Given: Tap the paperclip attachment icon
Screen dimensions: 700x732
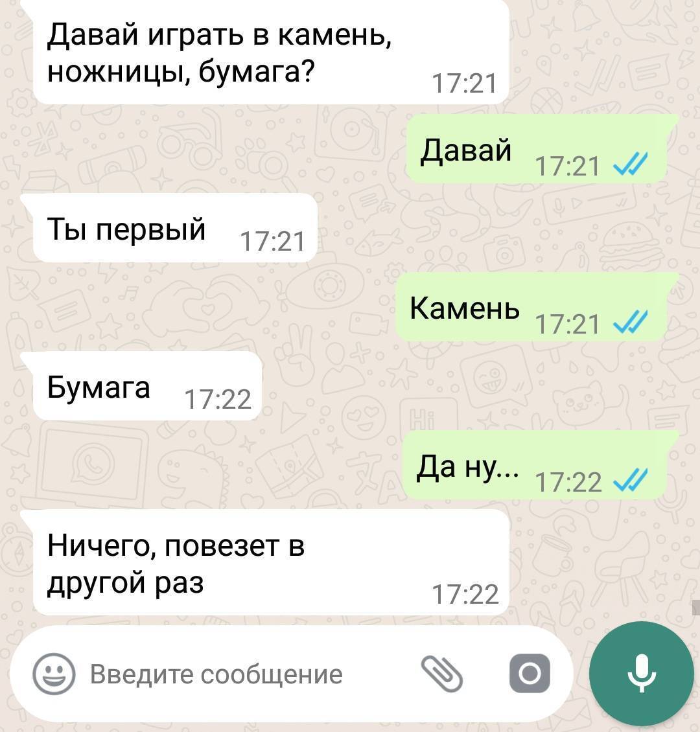Looking at the screenshot, I should pos(442,674).
